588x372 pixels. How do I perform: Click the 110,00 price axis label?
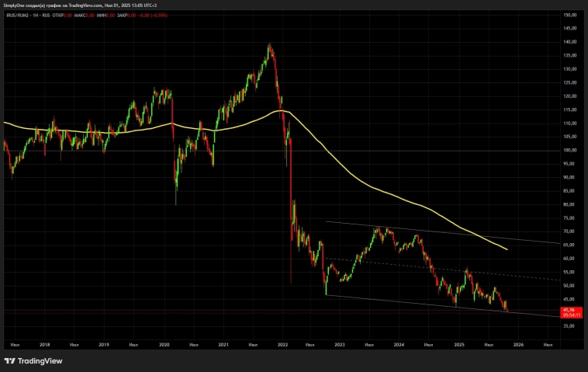point(569,123)
